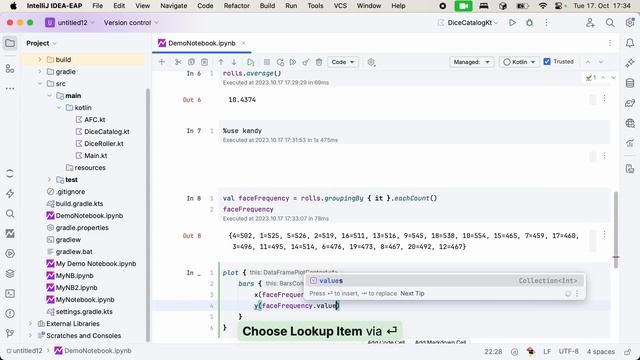Paste a cell from the notebook toolbar
The image size is (640, 360).
(204, 62)
